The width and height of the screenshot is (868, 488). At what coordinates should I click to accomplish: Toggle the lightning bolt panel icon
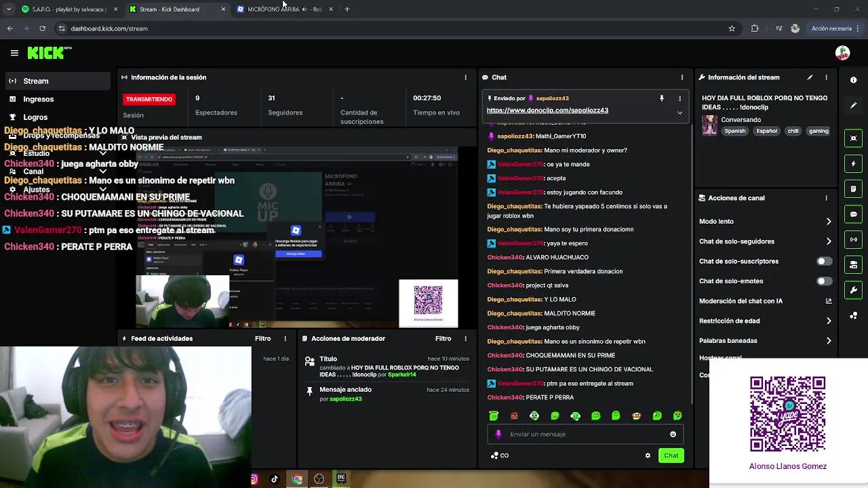pyautogui.click(x=853, y=163)
